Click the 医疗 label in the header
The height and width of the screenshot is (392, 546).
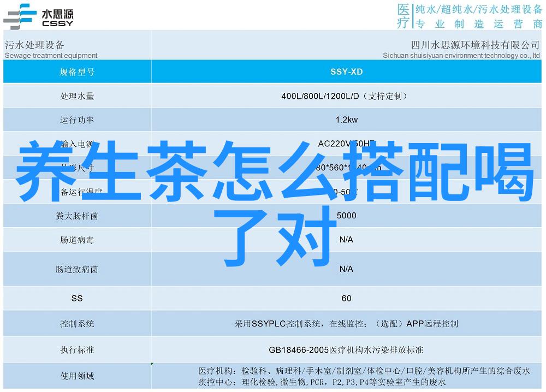(402, 16)
